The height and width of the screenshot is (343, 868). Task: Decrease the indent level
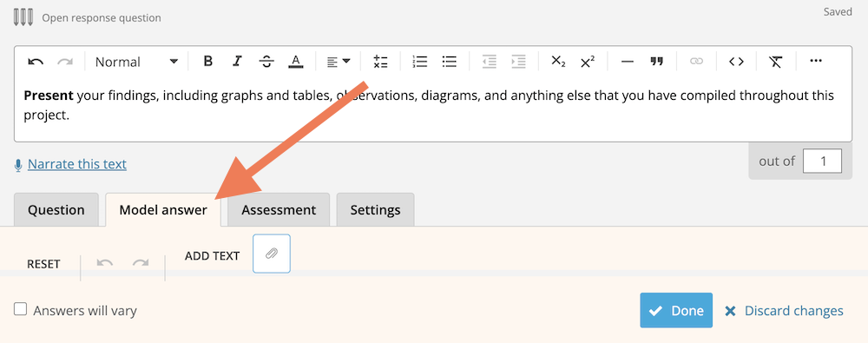490,62
